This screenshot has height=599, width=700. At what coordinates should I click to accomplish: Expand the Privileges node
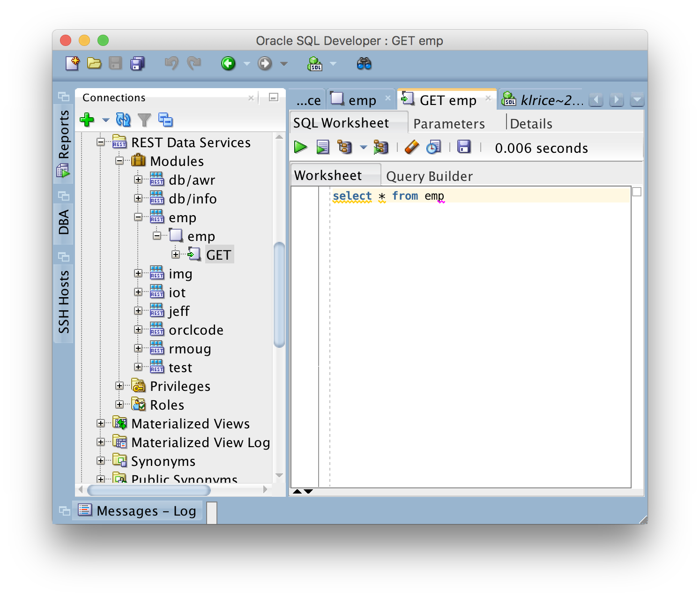point(119,386)
